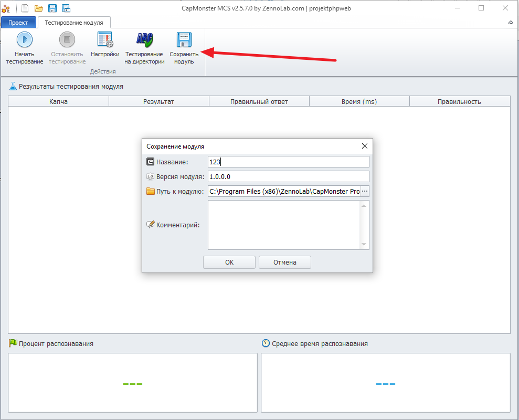Click the CapMonster MCS app icon

coord(6,8)
